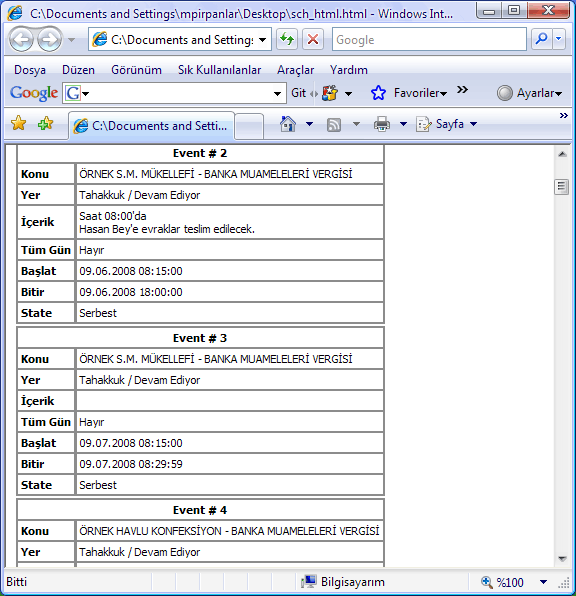Show more Google toolbar items chevron
This screenshot has height=596, width=576.
[462, 90]
